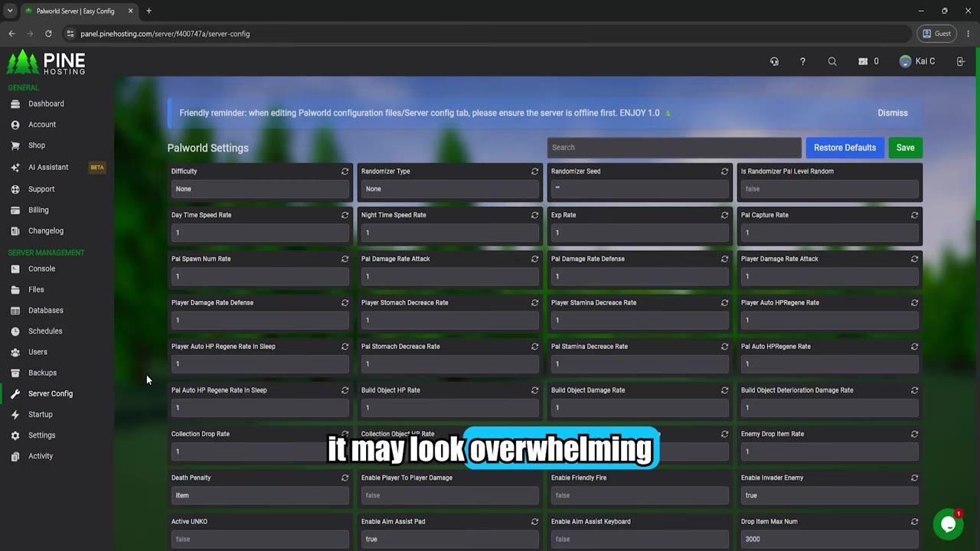Change Active UNKO value
This screenshot has height=551, width=980.
(260, 539)
